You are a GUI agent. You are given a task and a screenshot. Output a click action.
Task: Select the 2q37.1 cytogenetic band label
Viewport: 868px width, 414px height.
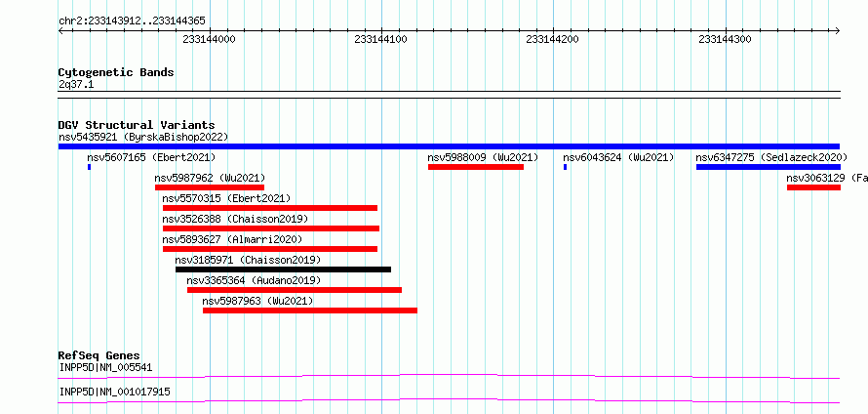click(76, 84)
